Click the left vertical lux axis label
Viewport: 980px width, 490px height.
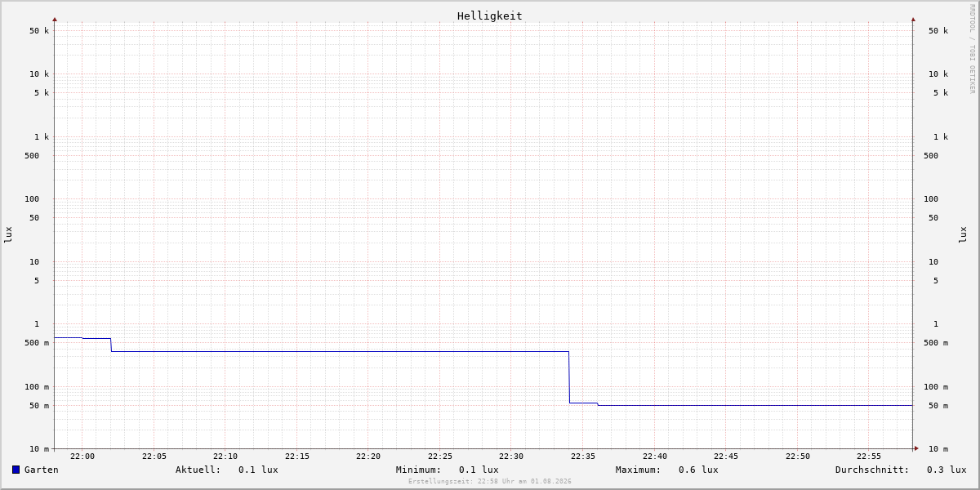(8, 234)
